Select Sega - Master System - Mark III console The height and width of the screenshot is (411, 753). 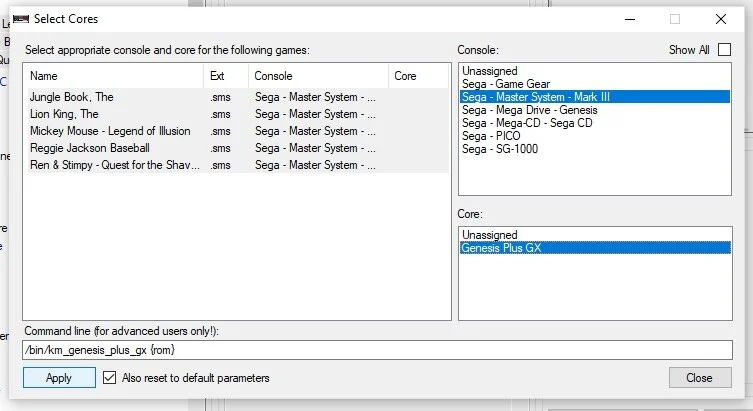pos(595,97)
